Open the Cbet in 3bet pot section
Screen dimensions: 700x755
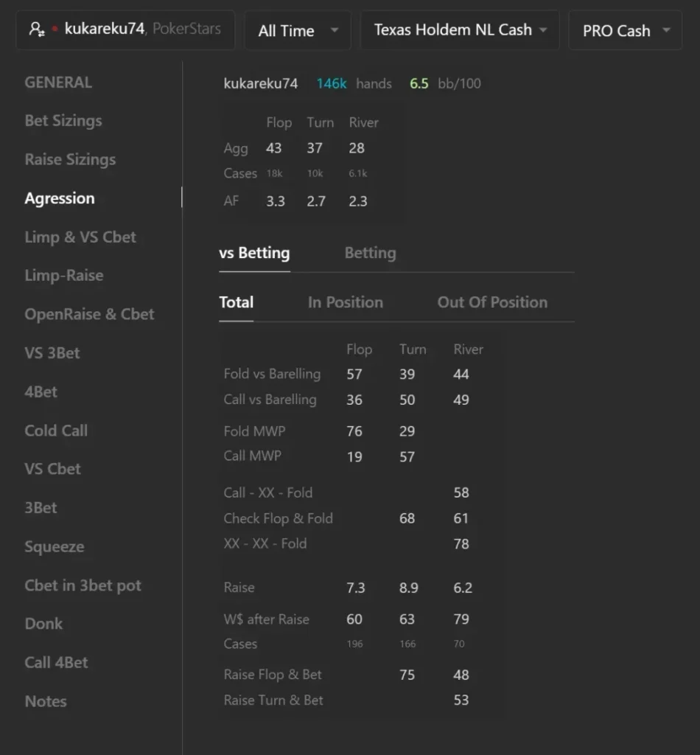point(83,585)
